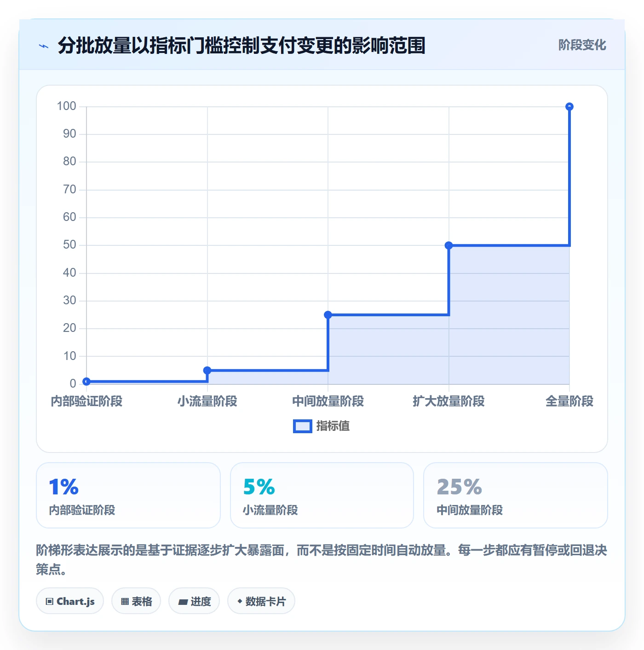Click the Chart.js tag chip

[70, 601]
